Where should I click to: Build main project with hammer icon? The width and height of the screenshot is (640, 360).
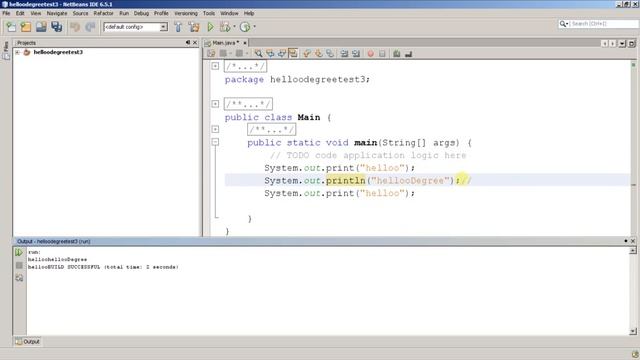(x=178, y=27)
